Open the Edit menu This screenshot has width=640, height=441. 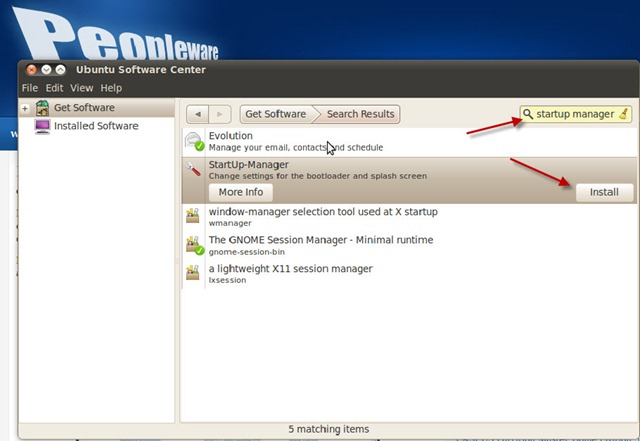54,88
